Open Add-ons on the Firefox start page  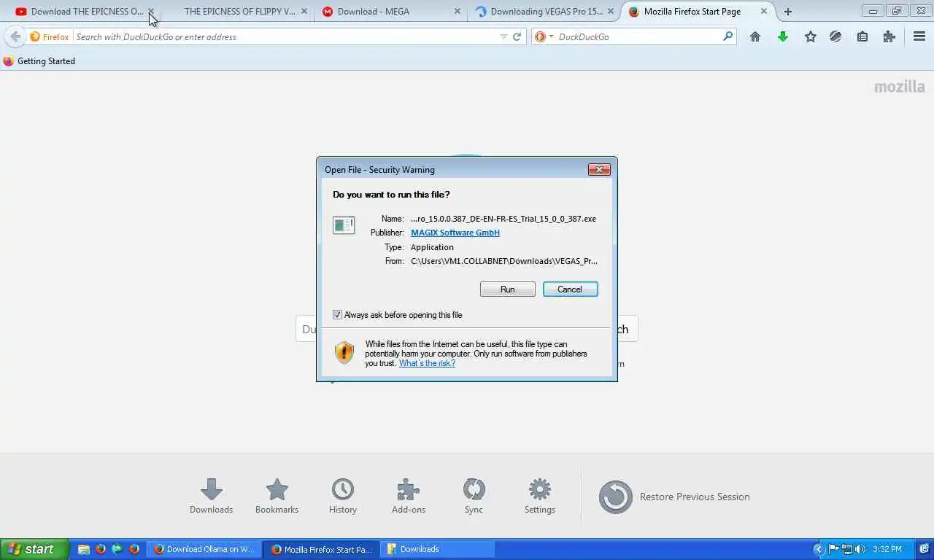click(x=408, y=497)
